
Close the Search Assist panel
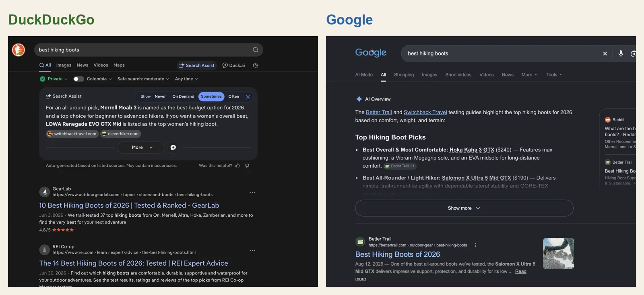point(248,96)
